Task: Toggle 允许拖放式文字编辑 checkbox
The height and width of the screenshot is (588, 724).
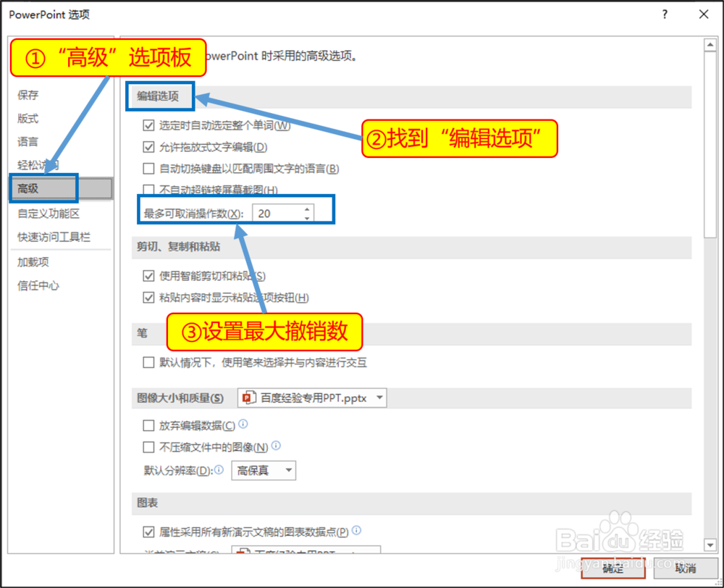Action: (148, 147)
